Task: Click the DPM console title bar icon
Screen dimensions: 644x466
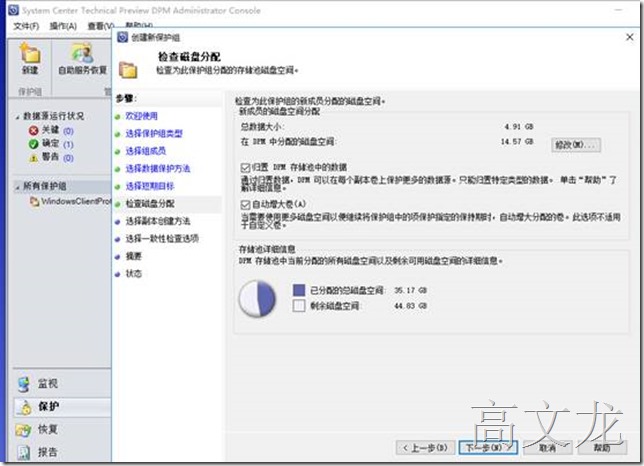Action: point(14,10)
